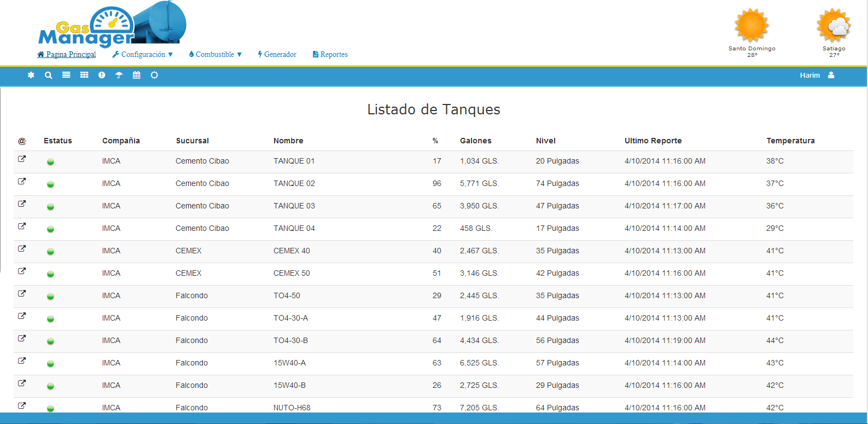The image size is (868, 424).
Task: Open alerts via exclamation circle icon
Action: click(x=102, y=75)
